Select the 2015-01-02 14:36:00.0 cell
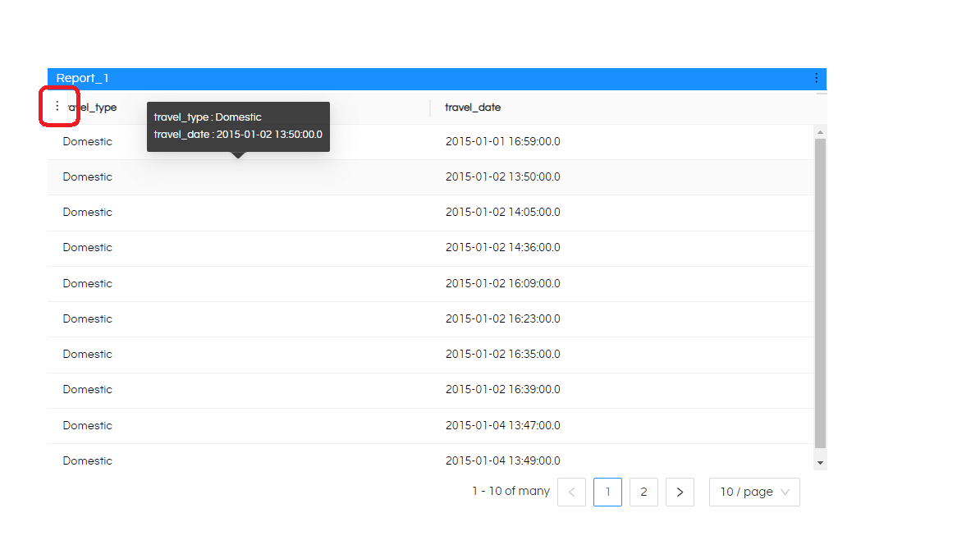Screen dimensions: 980x536 [502, 247]
